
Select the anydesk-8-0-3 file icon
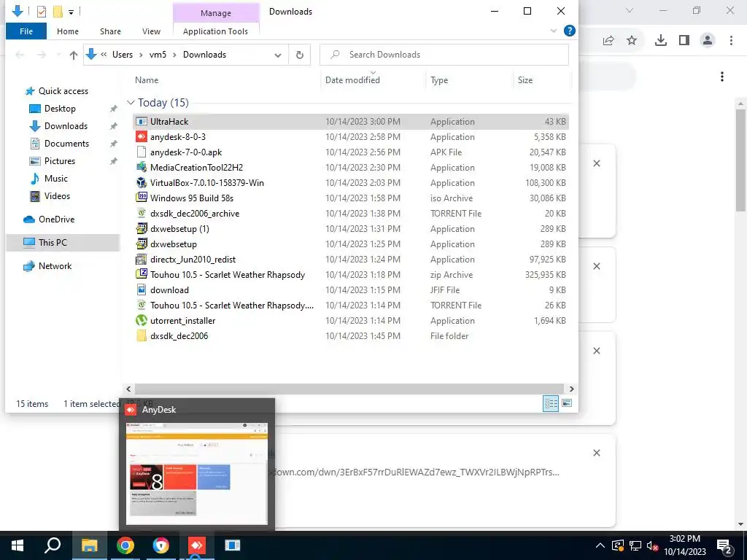(x=141, y=136)
